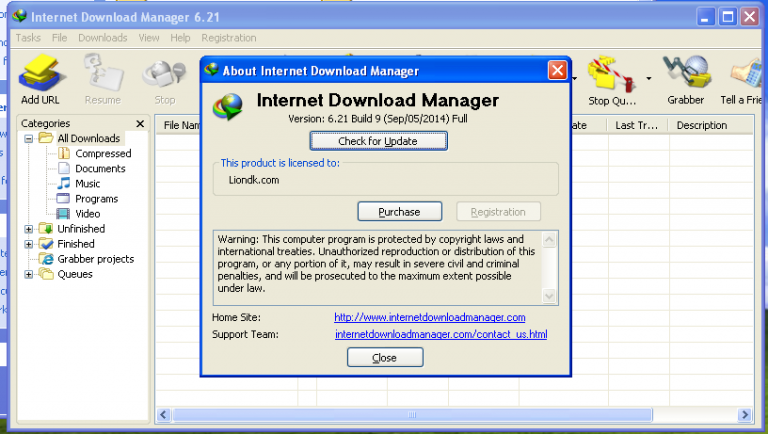The image size is (768, 434).
Task: Open the internetdownloadmanager.com home site link
Action: pyautogui.click(x=429, y=317)
